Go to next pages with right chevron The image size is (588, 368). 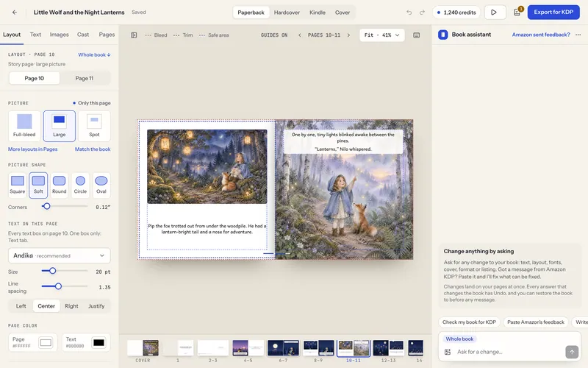coord(348,35)
